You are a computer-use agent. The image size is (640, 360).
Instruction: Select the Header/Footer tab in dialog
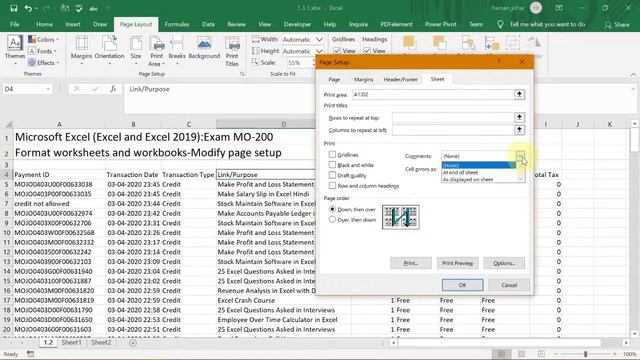point(400,80)
